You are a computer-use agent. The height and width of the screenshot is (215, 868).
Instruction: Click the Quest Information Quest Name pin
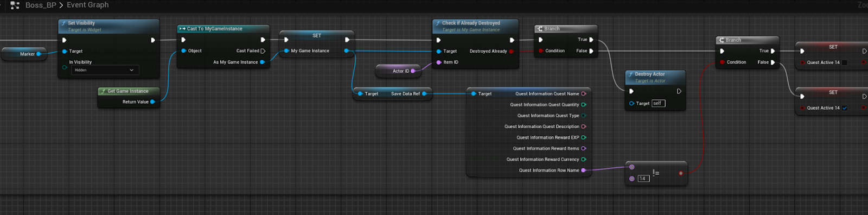(584, 94)
